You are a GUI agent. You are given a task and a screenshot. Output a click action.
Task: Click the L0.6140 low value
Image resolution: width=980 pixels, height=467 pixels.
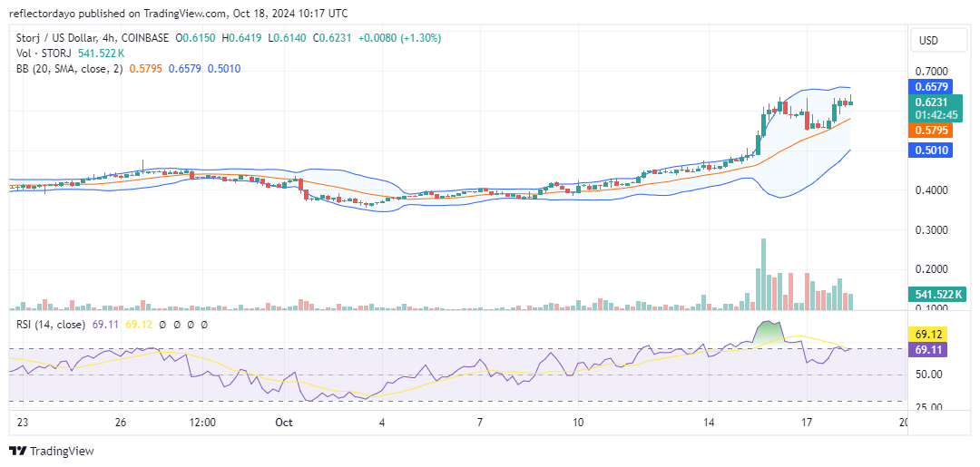(289, 38)
